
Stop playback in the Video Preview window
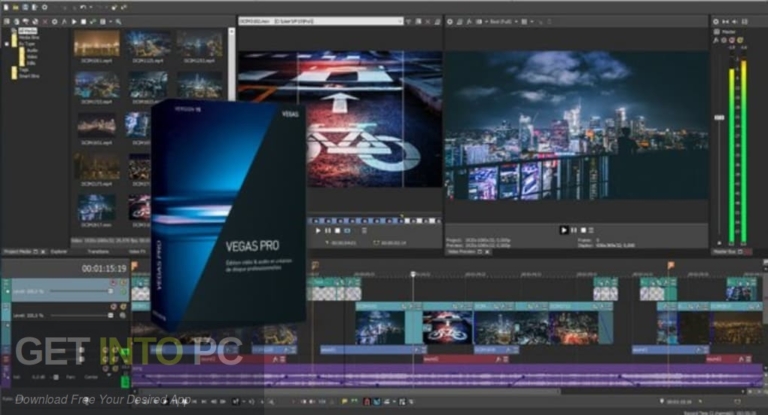(583, 230)
